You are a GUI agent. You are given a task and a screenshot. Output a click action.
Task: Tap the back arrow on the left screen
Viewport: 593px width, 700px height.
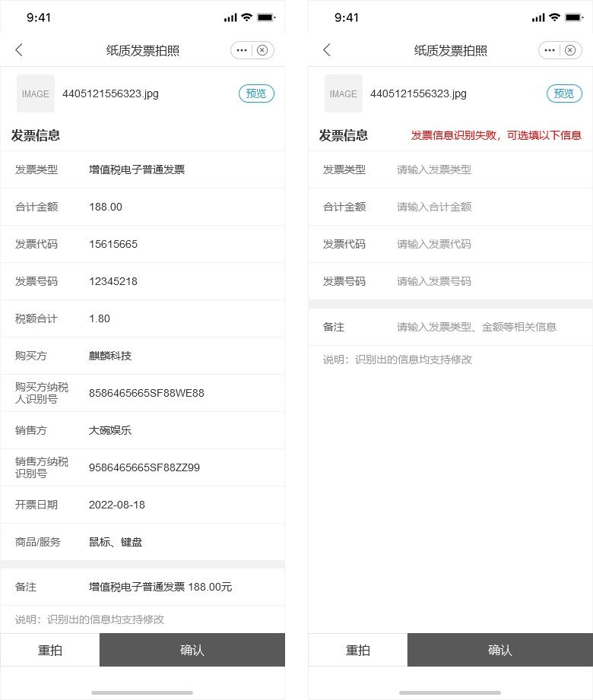[19, 50]
